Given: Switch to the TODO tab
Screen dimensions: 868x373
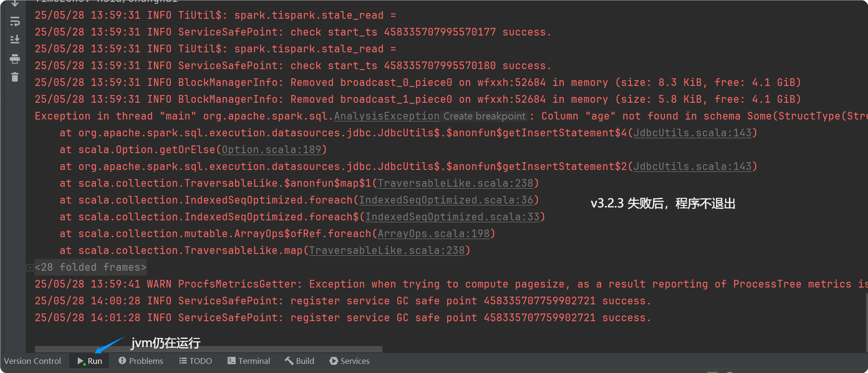Looking at the screenshot, I should [x=195, y=361].
